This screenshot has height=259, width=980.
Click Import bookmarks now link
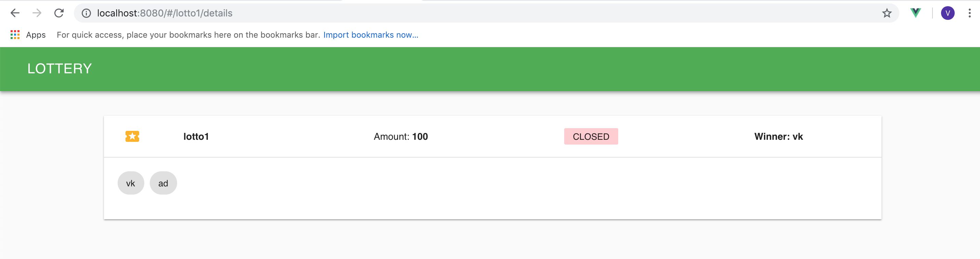point(371,35)
